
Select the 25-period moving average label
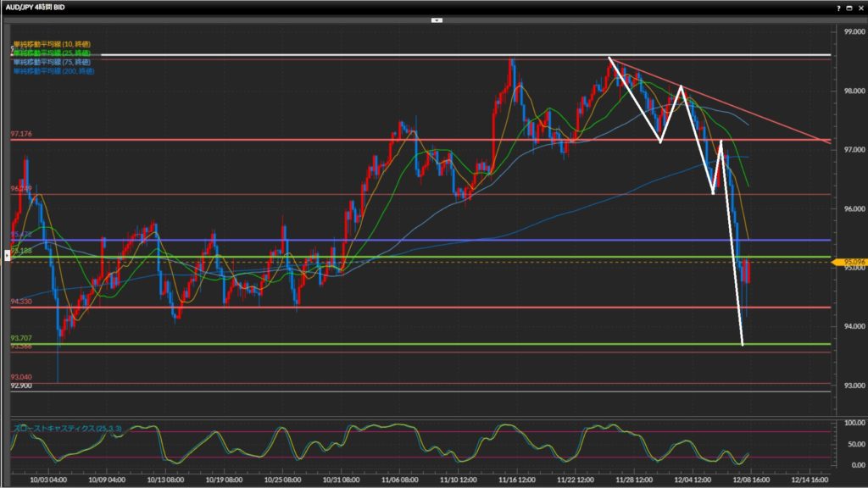pos(51,53)
